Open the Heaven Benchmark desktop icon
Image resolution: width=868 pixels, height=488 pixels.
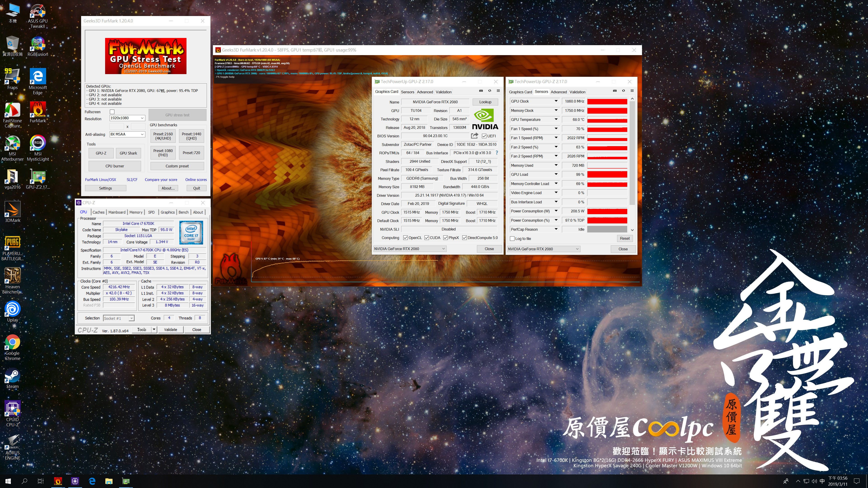[x=12, y=281]
